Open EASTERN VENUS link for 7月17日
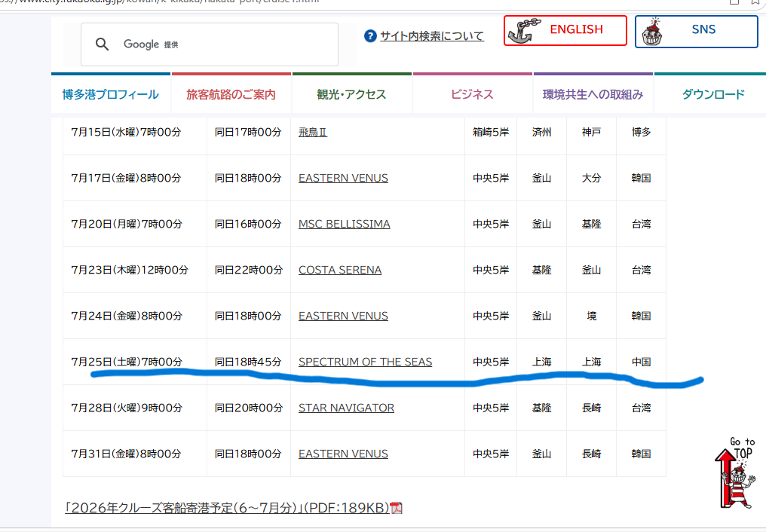 (344, 178)
